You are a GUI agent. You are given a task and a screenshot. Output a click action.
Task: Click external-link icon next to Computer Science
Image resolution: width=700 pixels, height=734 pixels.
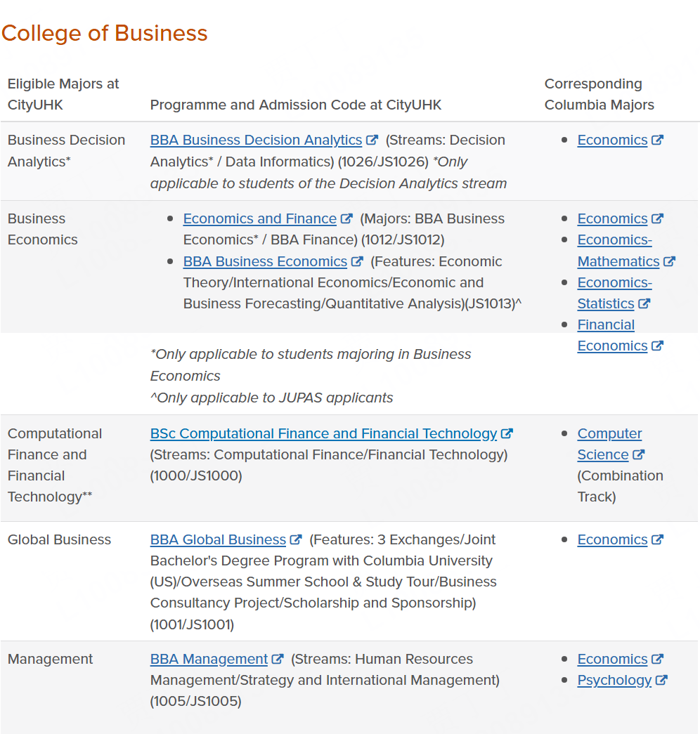[638, 454]
